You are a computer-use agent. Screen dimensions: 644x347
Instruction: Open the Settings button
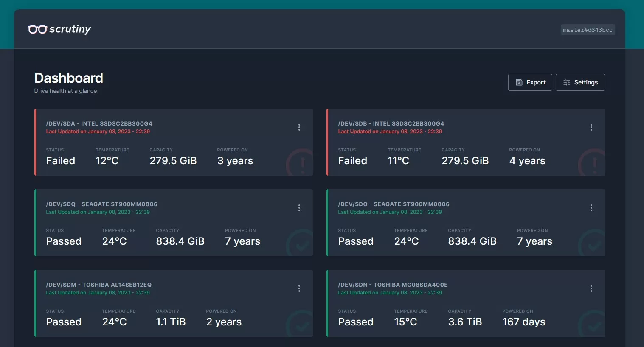tap(580, 82)
